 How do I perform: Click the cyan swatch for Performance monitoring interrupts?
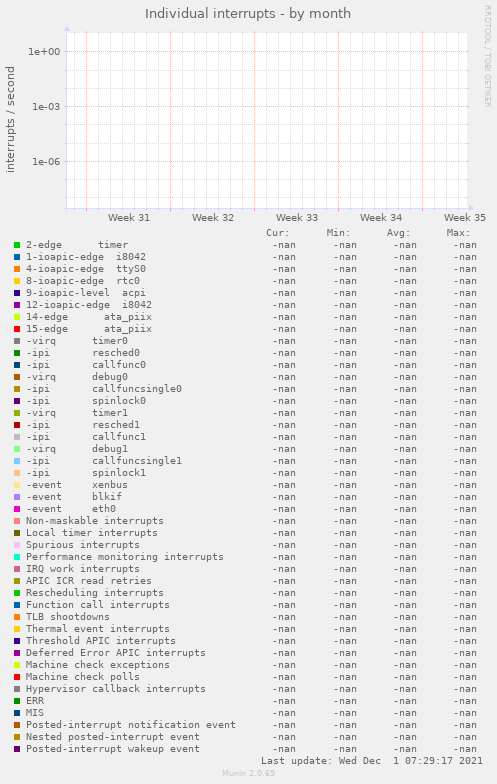[x=17, y=557]
